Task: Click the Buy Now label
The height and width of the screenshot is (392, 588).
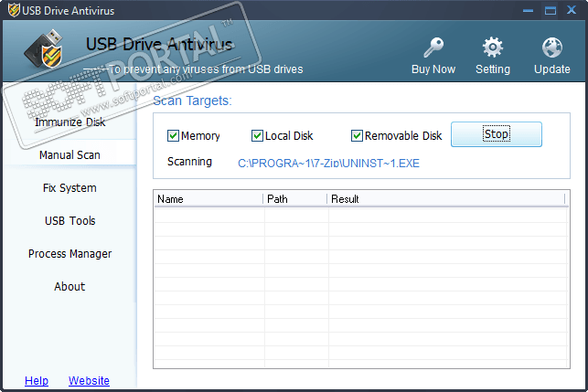Action: click(433, 69)
